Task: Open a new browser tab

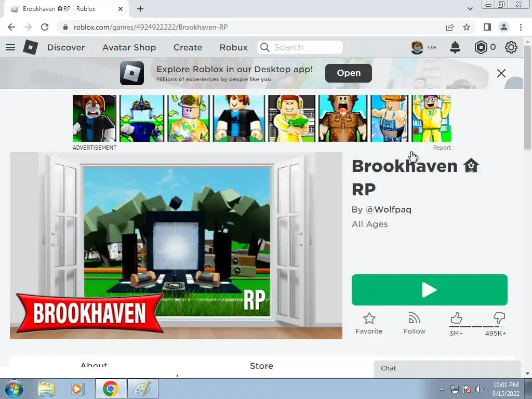Action: click(140, 9)
